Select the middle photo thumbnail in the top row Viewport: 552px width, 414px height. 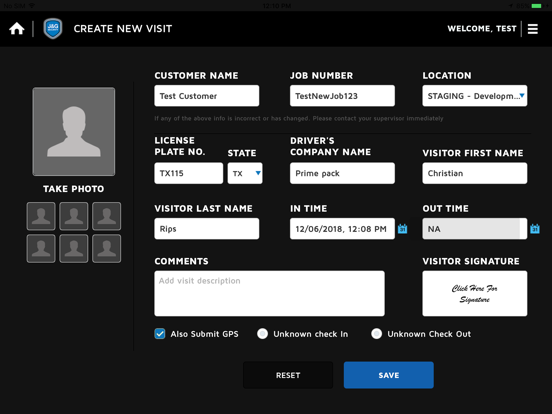tap(74, 216)
